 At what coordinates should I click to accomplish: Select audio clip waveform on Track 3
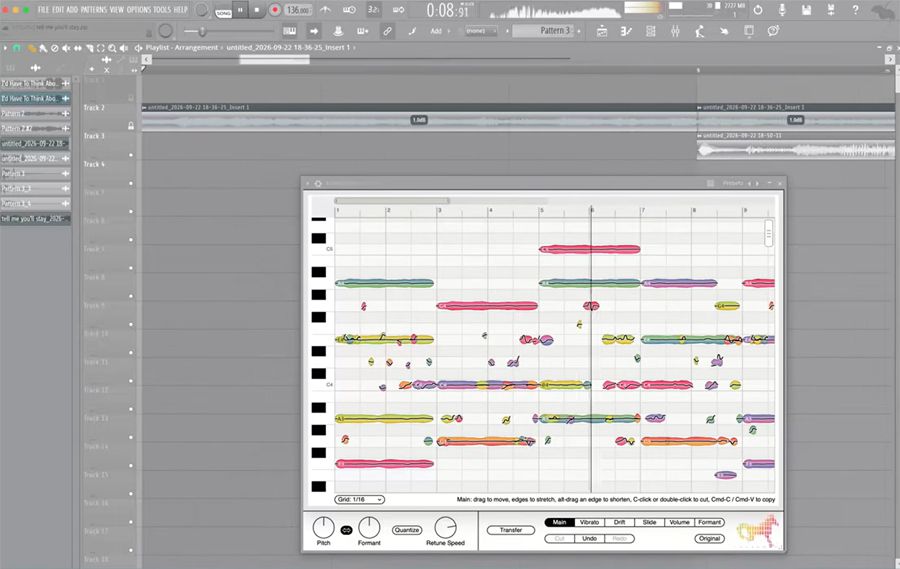(796, 150)
